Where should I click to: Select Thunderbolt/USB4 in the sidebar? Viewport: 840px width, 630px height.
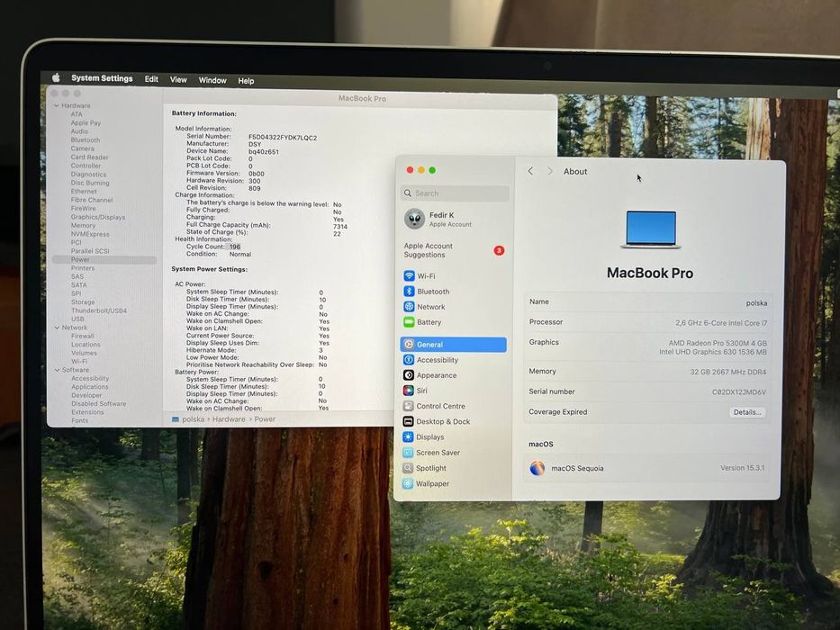click(x=99, y=310)
